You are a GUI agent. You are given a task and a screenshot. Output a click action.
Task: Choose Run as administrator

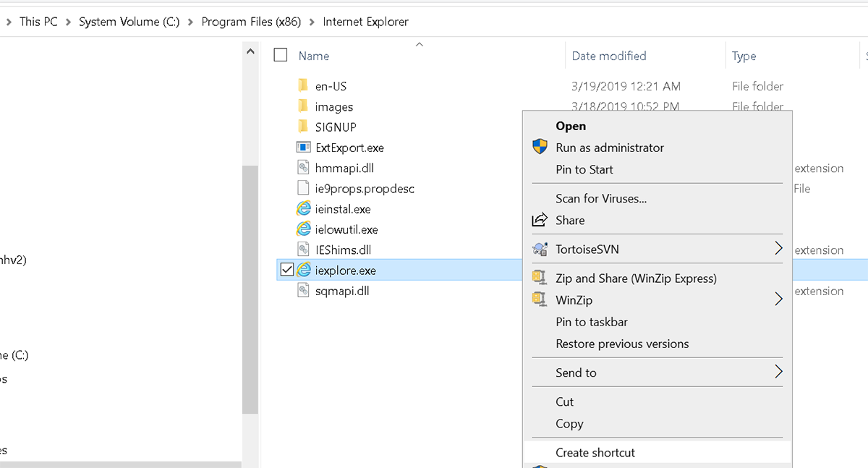click(x=610, y=148)
